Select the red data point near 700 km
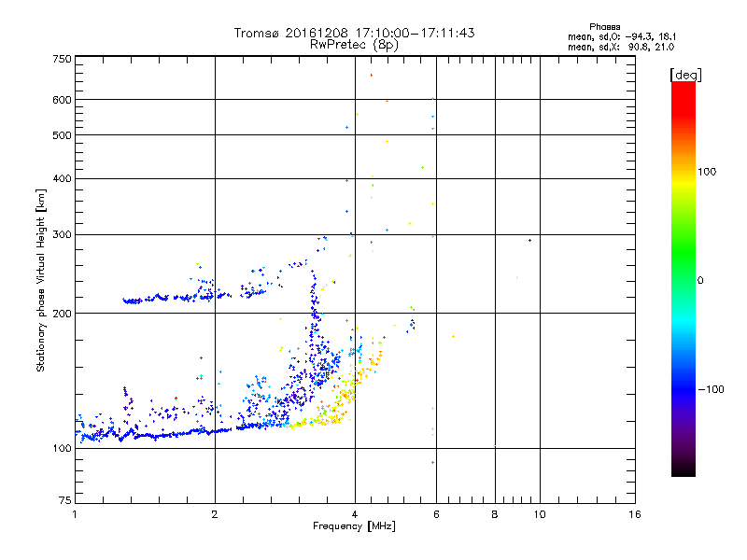The width and height of the screenshot is (747, 560). (371, 75)
